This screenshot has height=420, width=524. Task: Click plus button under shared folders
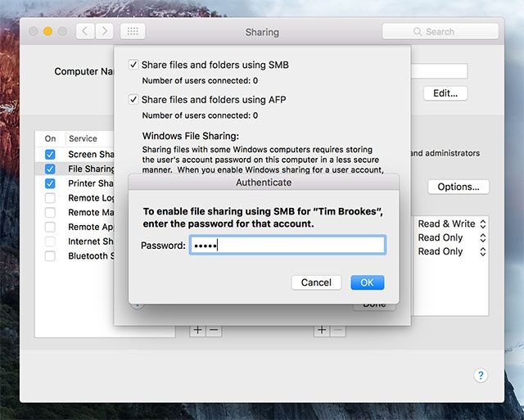[197, 330]
